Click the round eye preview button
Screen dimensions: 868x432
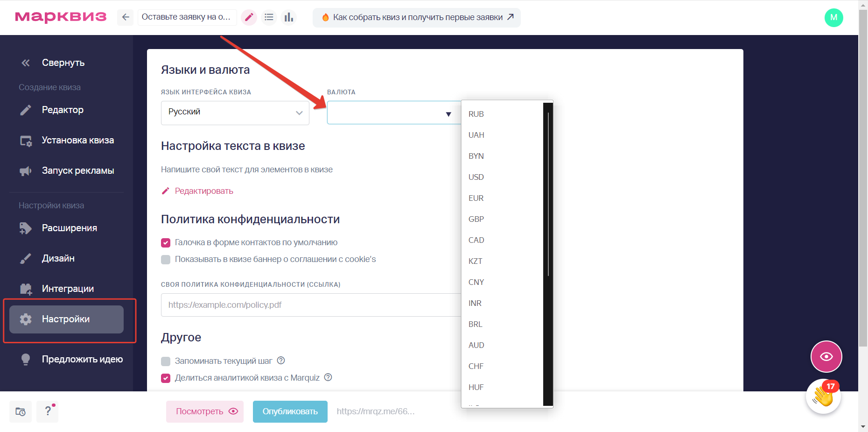[x=826, y=356]
